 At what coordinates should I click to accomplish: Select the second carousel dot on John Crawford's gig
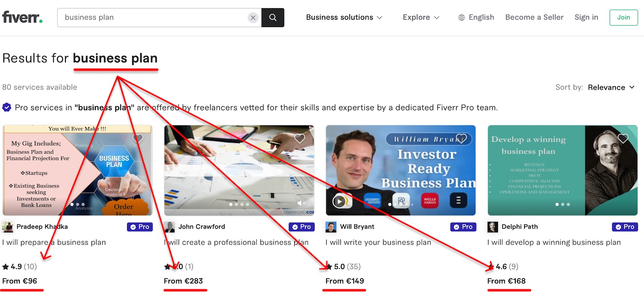click(236, 205)
